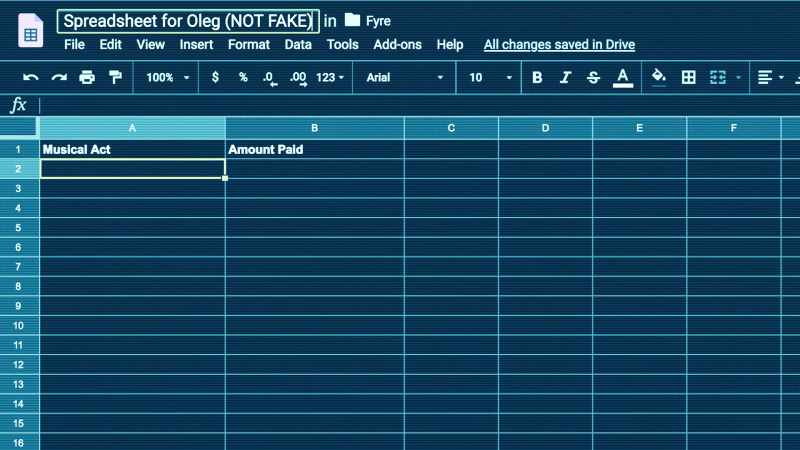Open the View menu
Image resolution: width=800 pixels, height=450 pixels.
pos(151,45)
